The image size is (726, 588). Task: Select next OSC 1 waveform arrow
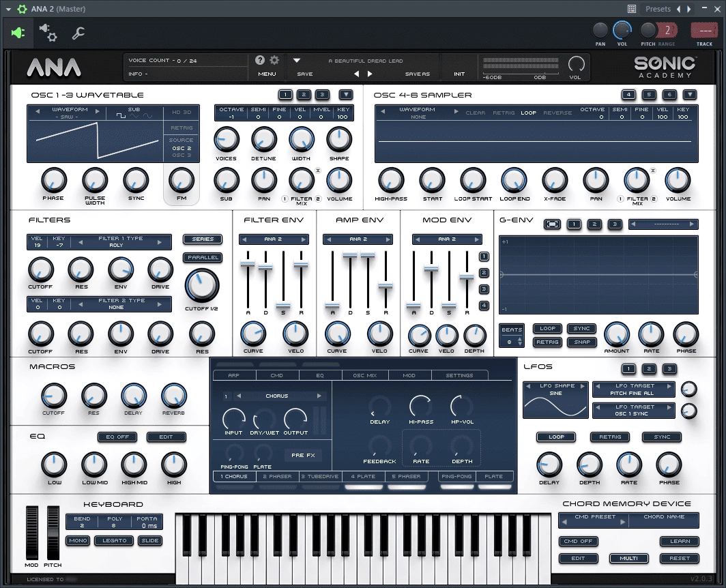coord(97,111)
